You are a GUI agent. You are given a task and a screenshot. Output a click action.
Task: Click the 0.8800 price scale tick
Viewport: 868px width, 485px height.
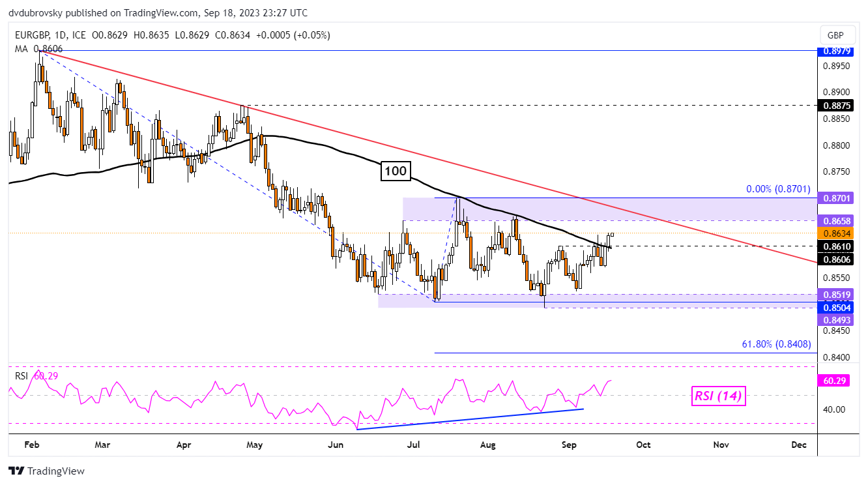(x=835, y=145)
